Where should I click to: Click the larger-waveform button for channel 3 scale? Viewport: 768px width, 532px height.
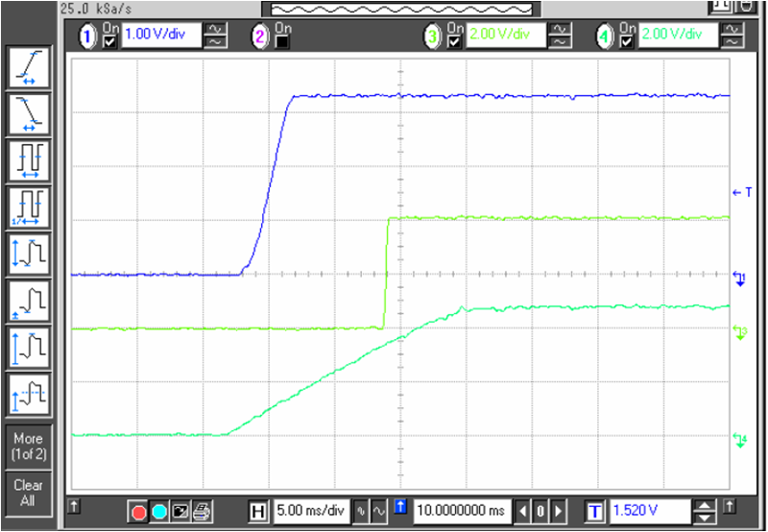pyautogui.click(x=560, y=30)
